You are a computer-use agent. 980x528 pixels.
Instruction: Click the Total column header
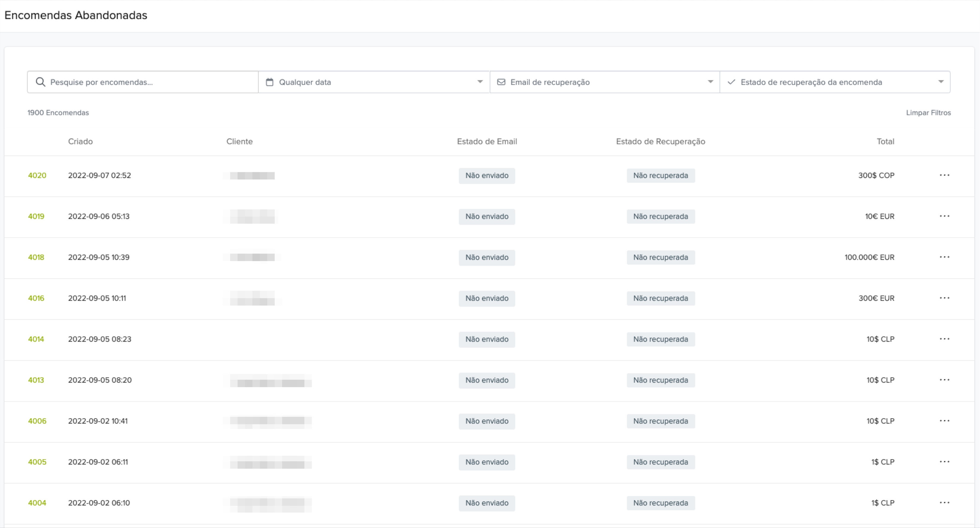tap(885, 141)
